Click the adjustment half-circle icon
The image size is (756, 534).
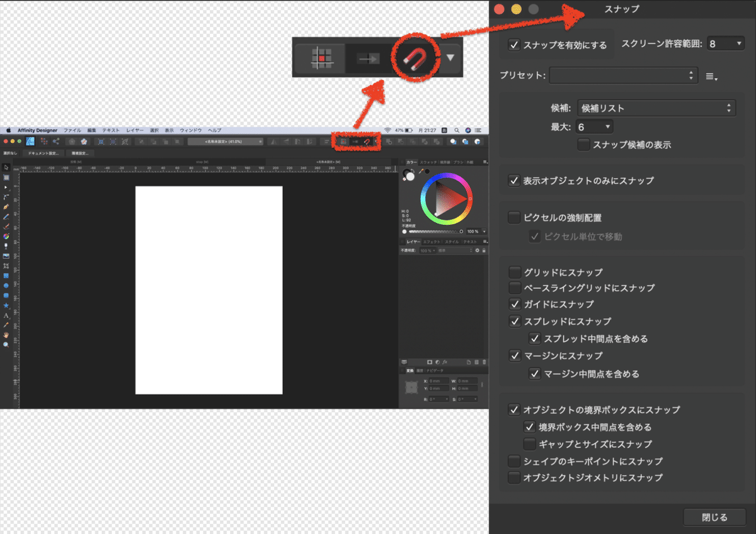437,362
